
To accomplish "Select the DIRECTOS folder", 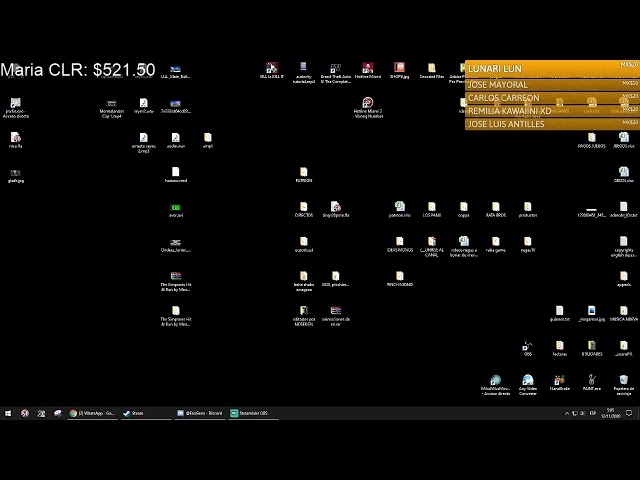I will [303, 210].
